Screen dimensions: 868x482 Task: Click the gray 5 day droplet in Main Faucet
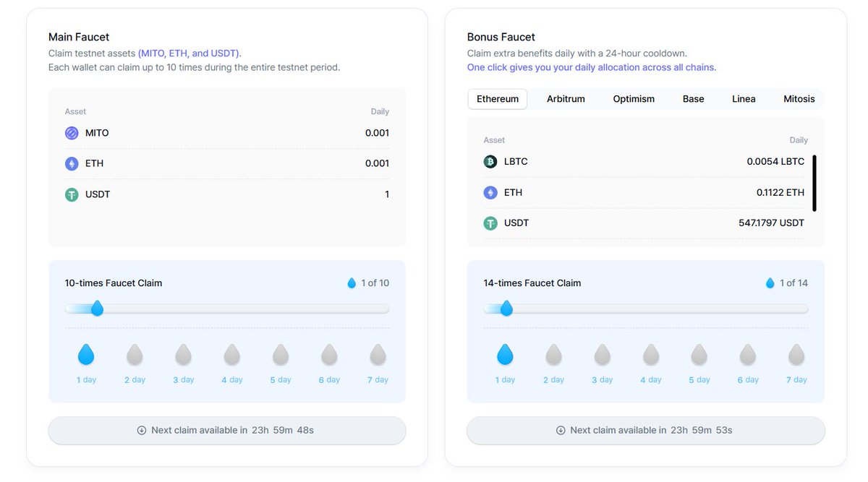click(281, 355)
